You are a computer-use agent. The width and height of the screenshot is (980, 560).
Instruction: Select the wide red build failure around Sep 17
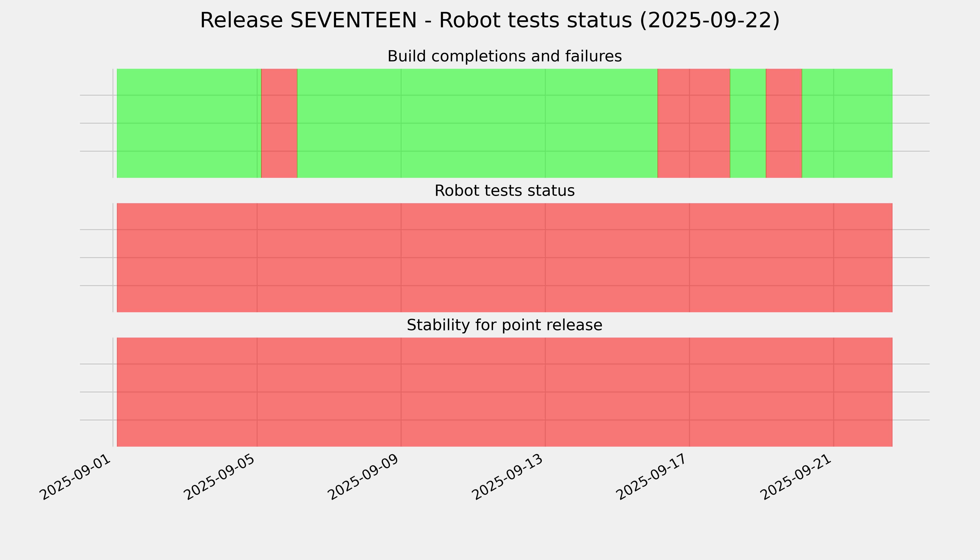click(x=694, y=123)
